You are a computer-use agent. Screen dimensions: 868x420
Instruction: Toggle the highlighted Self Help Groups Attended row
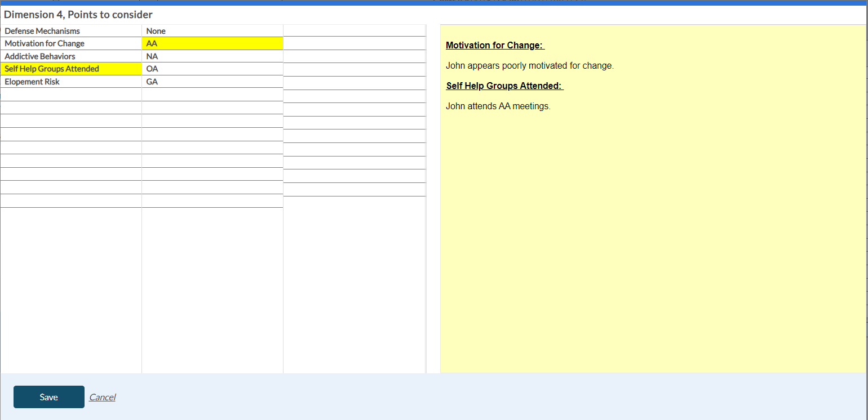pyautogui.click(x=52, y=69)
